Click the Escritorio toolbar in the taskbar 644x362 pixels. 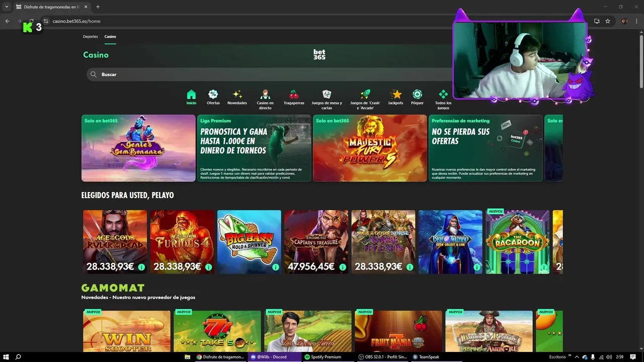557,357
